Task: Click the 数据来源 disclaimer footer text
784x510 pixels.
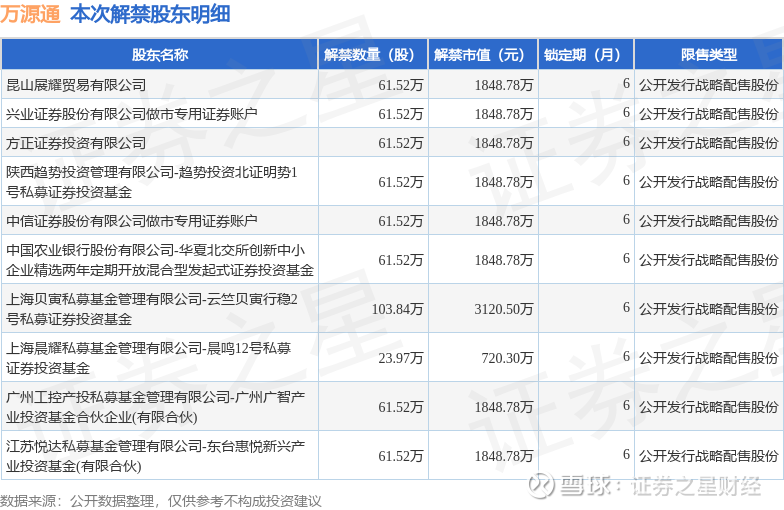Action: (x=160, y=501)
